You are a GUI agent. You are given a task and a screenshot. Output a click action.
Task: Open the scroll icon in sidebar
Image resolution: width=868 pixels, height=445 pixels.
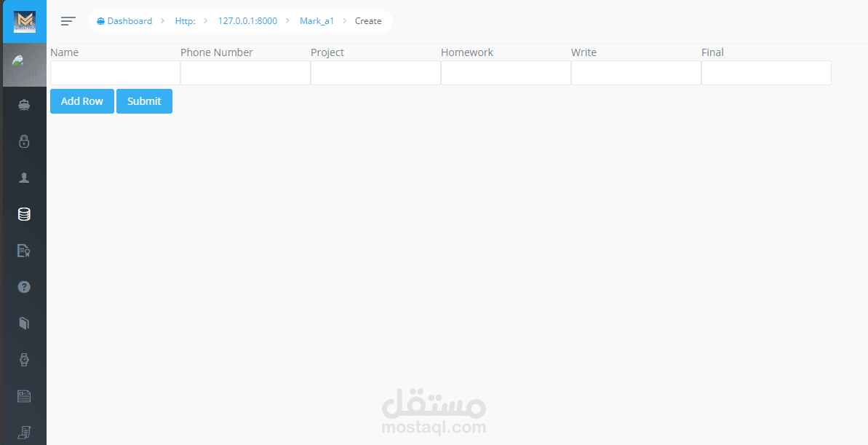[x=24, y=432]
